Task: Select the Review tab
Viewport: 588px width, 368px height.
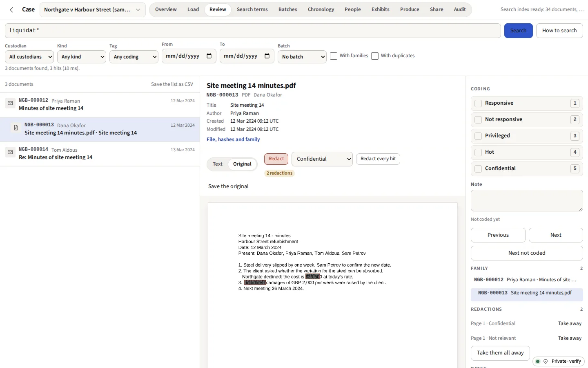Action: click(x=218, y=9)
